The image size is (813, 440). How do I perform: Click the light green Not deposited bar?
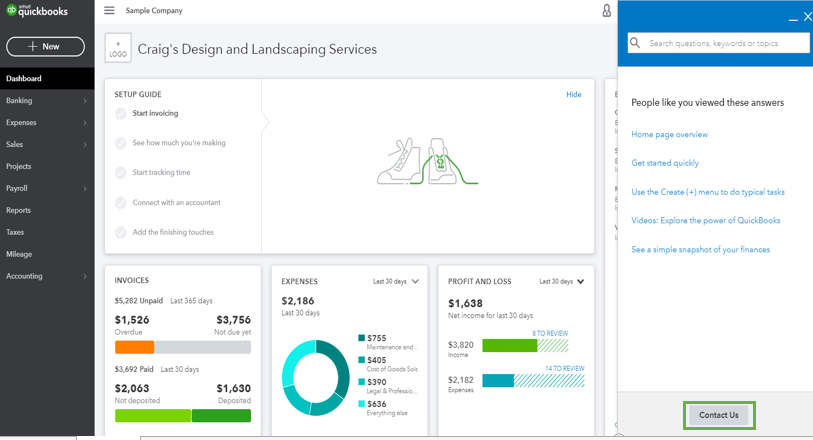(x=153, y=416)
